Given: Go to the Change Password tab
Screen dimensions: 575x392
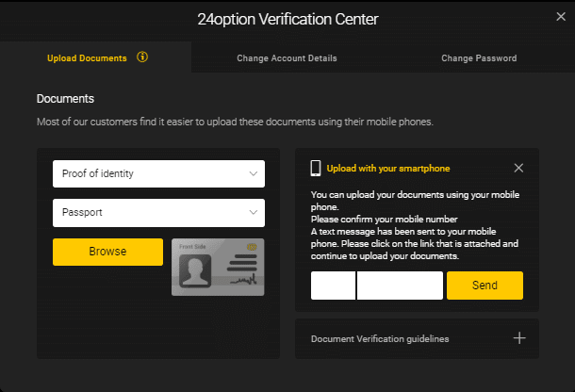Looking at the screenshot, I should click(x=479, y=58).
